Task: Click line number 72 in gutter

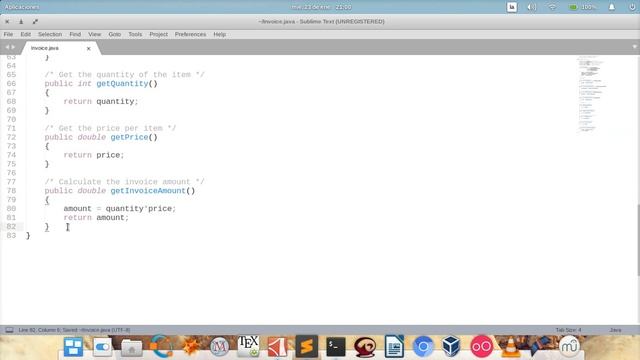Action: (11, 137)
